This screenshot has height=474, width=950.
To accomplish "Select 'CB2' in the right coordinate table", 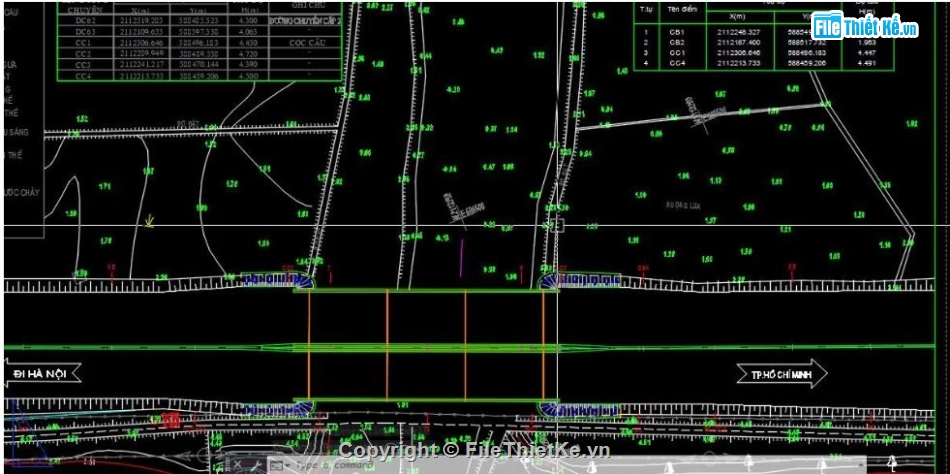I will coord(676,42).
